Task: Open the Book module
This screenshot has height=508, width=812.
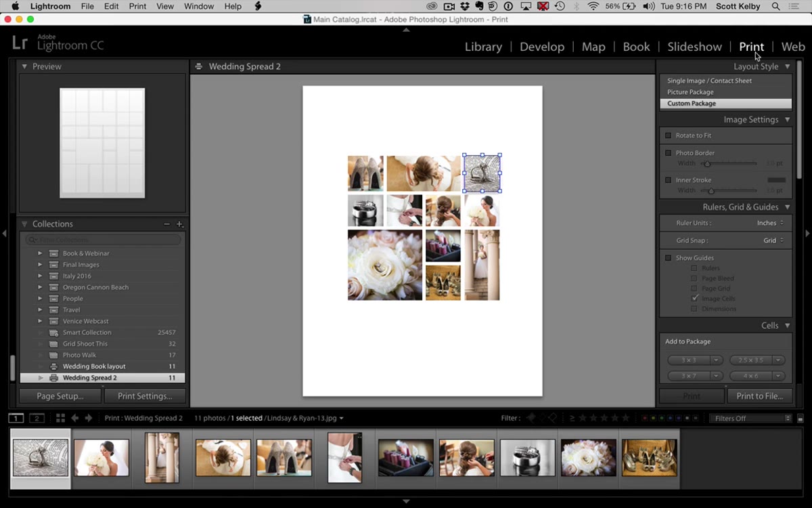Action: pyautogui.click(x=636, y=47)
